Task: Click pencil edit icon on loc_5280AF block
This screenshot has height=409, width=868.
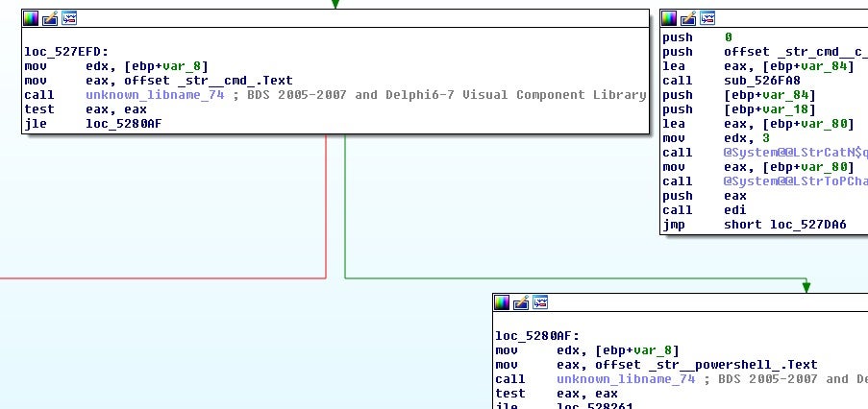Action: pos(521,302)
